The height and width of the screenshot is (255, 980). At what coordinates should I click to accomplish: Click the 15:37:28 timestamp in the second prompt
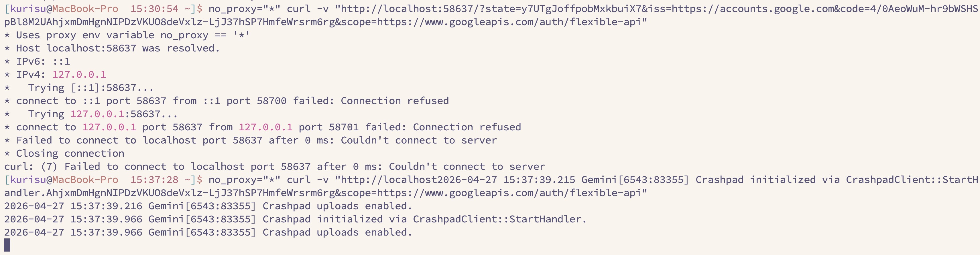click(154, 179)
